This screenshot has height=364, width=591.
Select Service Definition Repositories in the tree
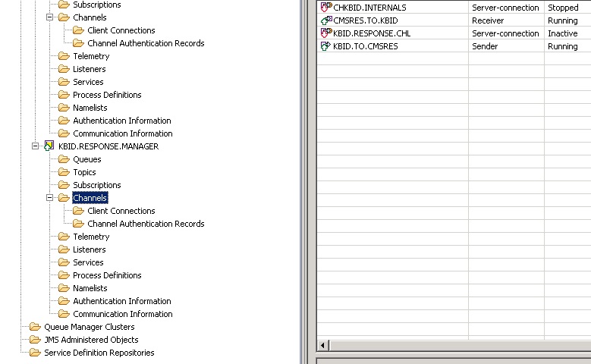point(99,353)
